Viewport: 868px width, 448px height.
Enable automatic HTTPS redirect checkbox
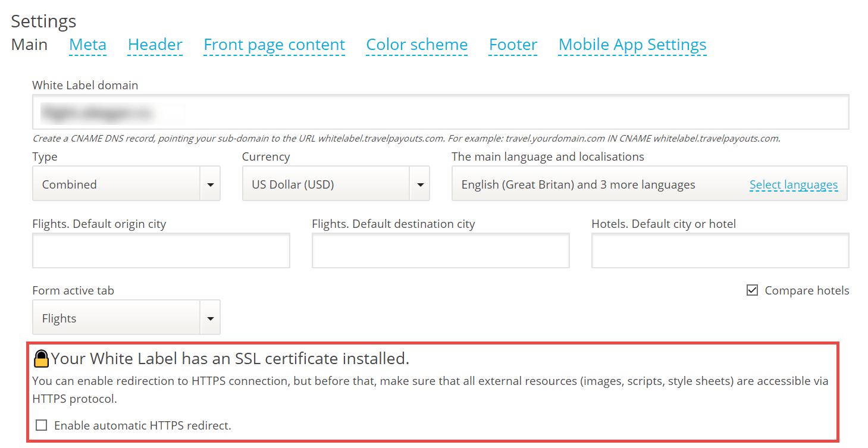(x=42, y=425)
